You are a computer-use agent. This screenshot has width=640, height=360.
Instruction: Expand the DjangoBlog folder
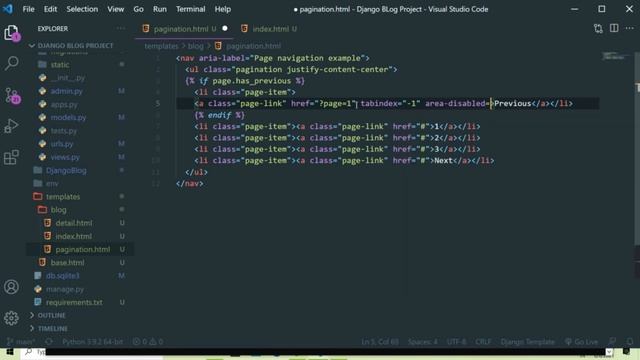(x=66, y=171)
